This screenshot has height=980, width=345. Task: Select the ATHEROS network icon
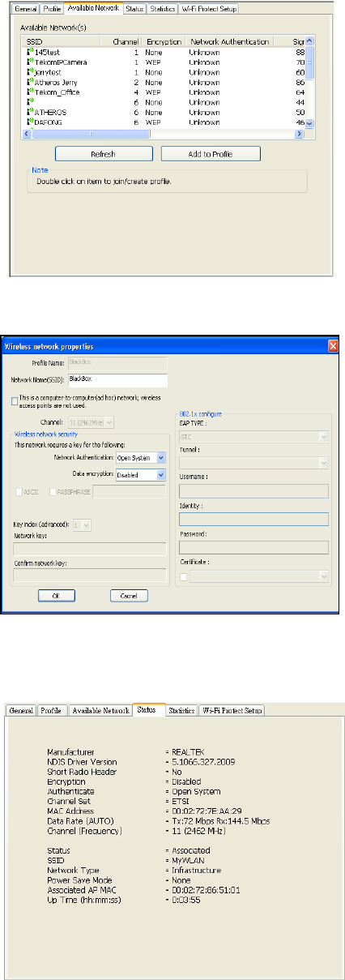[29, 112]
